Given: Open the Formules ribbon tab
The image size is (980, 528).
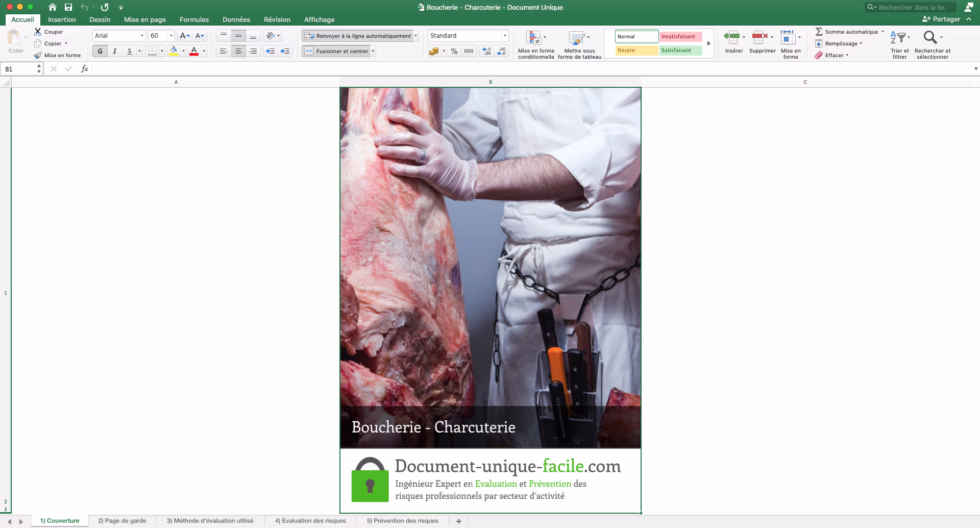Looking at the screenshot, I should (194, 19).
